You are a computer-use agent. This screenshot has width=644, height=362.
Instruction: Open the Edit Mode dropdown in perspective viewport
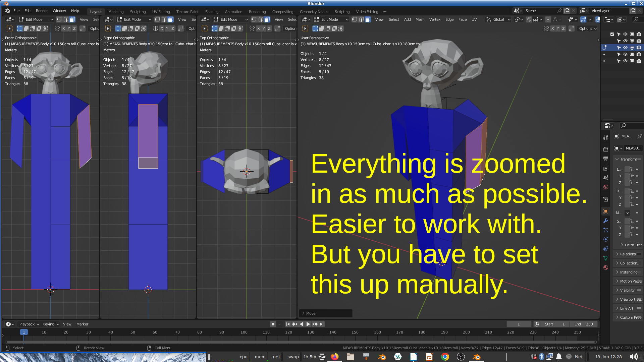pos(331,19)
